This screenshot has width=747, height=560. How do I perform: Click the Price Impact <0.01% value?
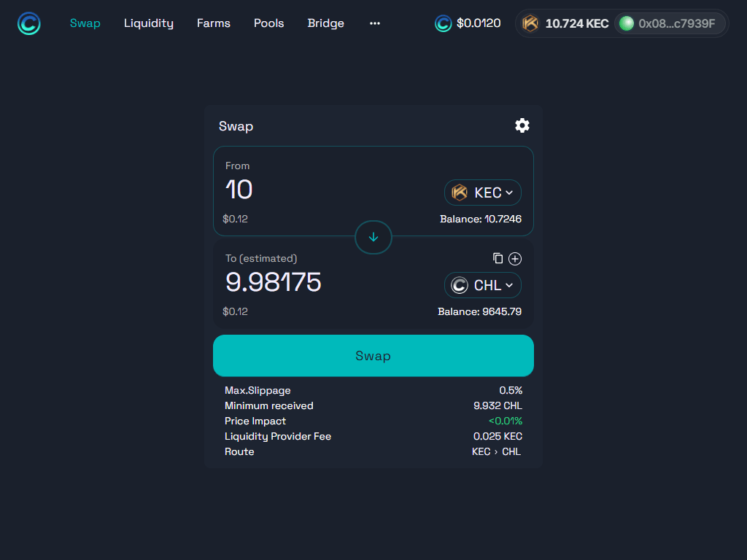506,421
